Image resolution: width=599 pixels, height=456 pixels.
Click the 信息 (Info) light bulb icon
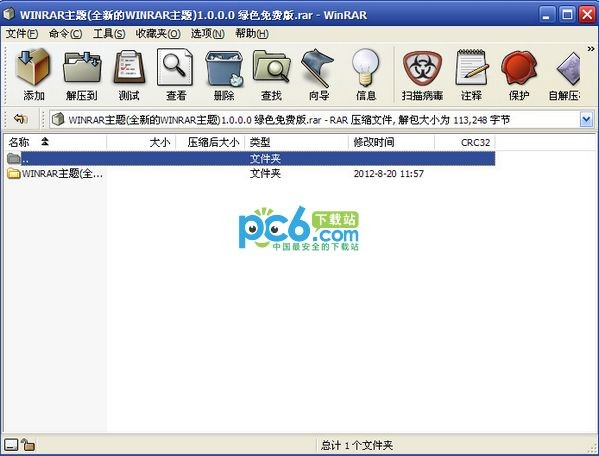point(366,68)
